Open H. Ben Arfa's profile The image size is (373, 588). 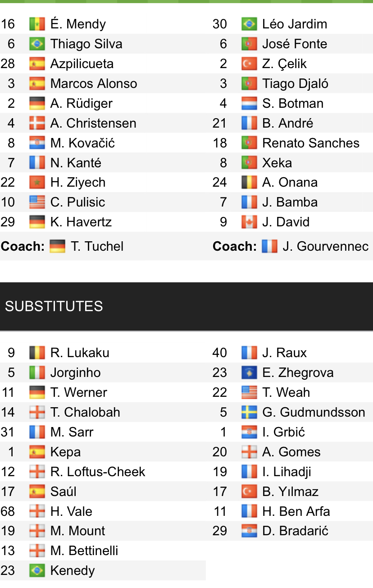point(296,511)
